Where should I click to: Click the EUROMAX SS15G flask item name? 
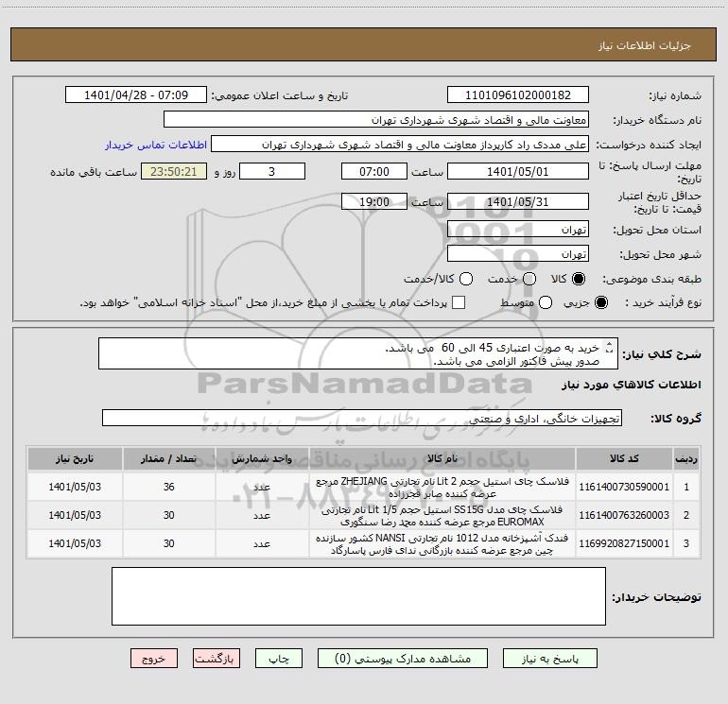coord(442,516)
